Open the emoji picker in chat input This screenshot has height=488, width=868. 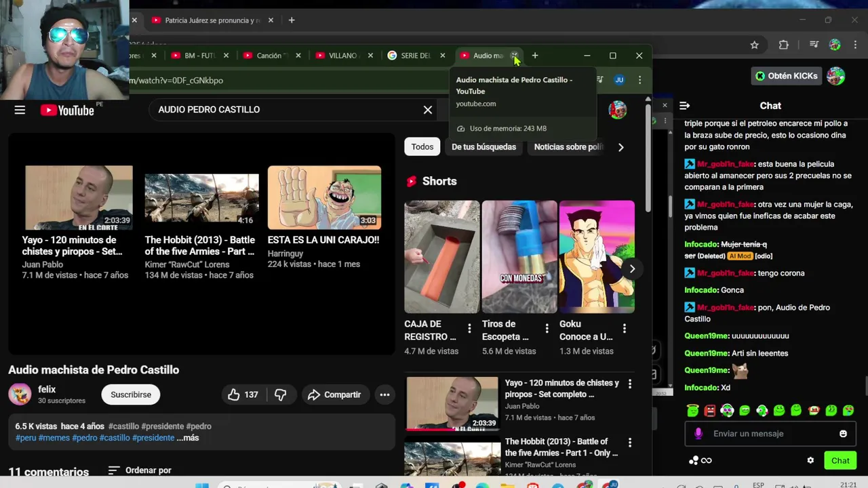coord(843,434)
